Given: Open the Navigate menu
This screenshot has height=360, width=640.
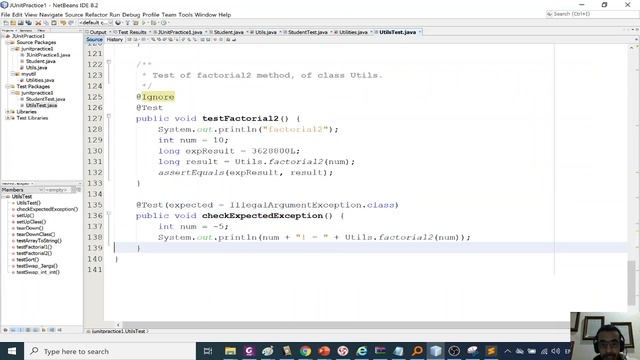Looking at the screenshot, I should pos(51,15).
